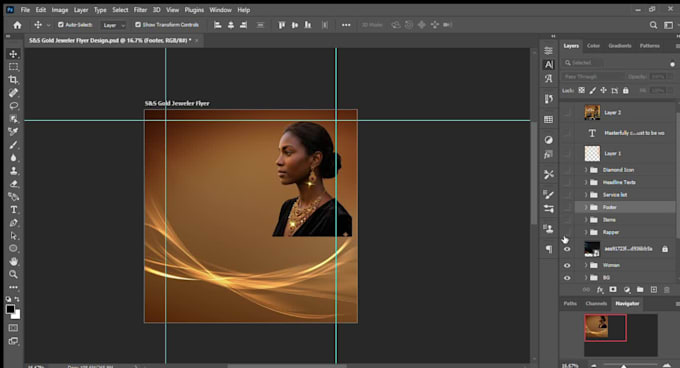Viewport: 680px width, 368px height.
Task: Select the Rectangular Marquee tool
Action: tap(13, 67)
